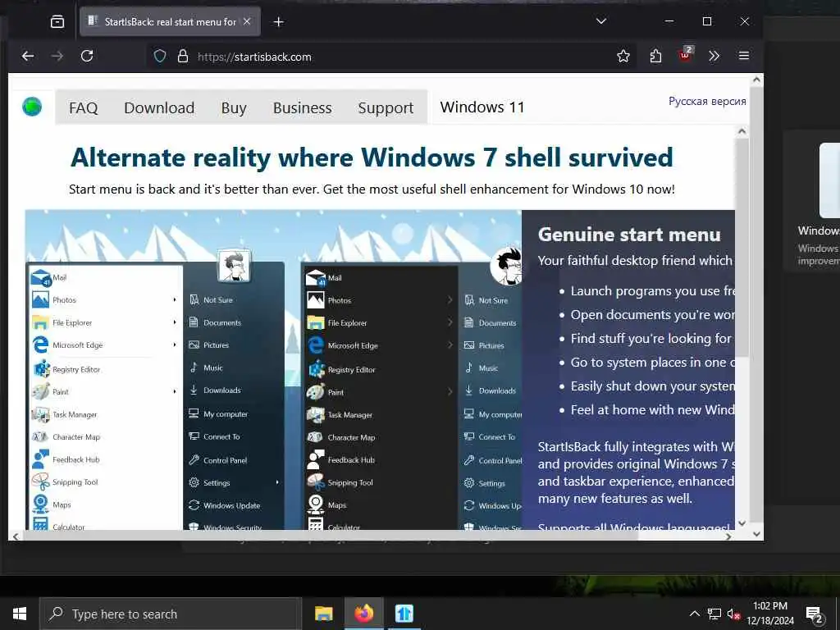Viewport: 840px width, 630px height.
Task: Click the Type here to search box
Action: click(x=171, y=614)
